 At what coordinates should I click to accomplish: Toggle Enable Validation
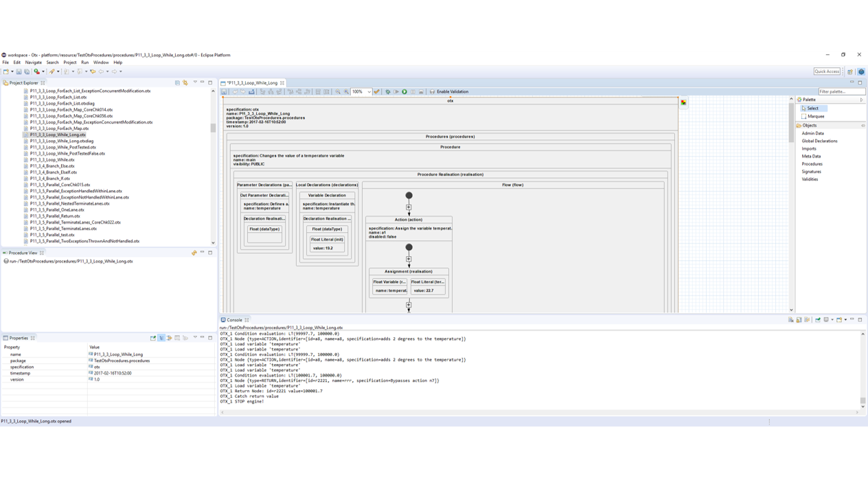coord(449,91)
